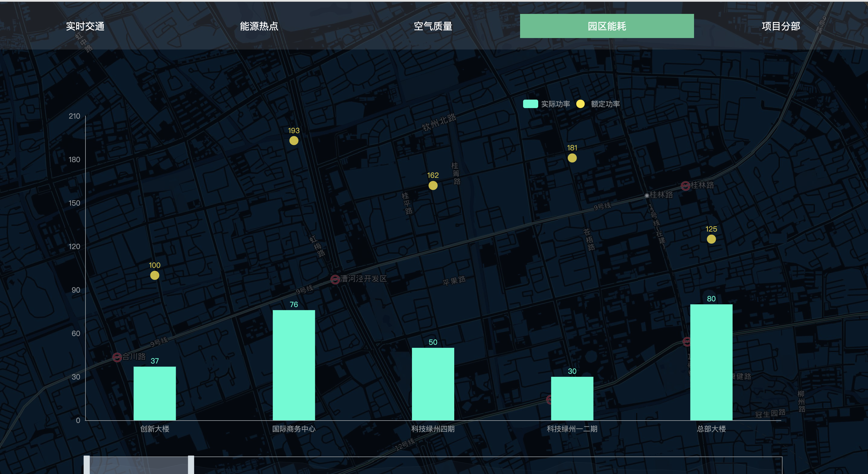Click yellow dot labeled 100
This screenshot has width=868, height=474.
[154, 275]
